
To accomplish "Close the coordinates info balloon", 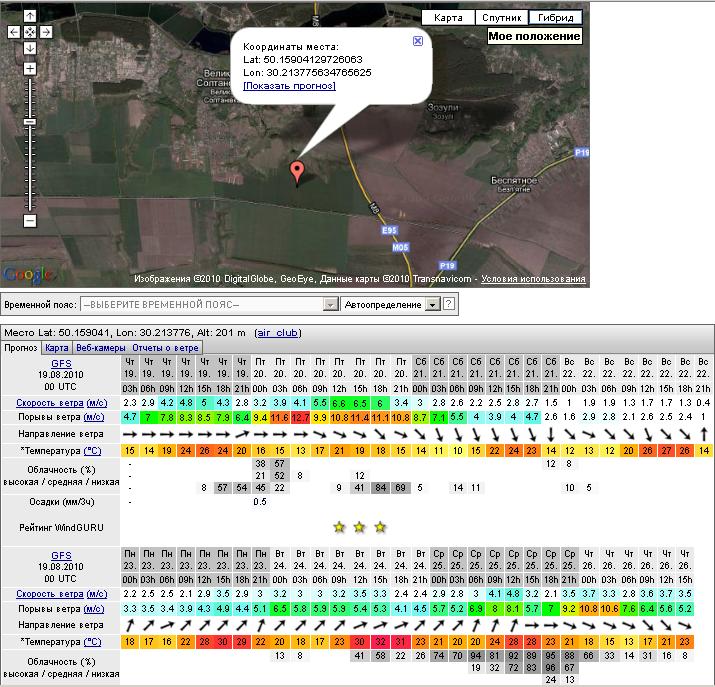I will coord(418,41).
